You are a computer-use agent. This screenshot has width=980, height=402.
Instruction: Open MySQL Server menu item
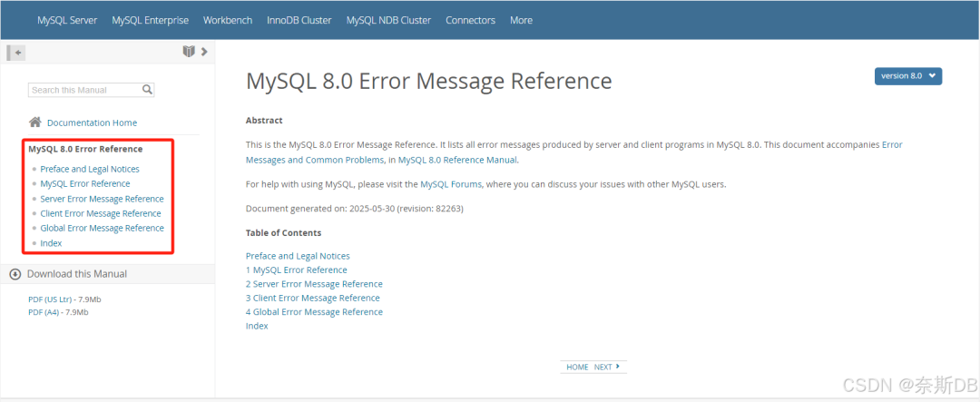point(67,20)
